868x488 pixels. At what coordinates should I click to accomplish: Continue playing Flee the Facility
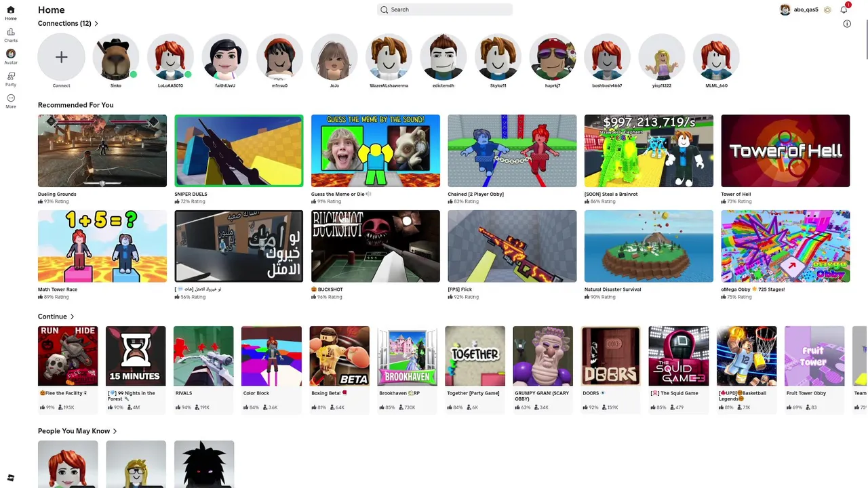(x=68, y=356)
